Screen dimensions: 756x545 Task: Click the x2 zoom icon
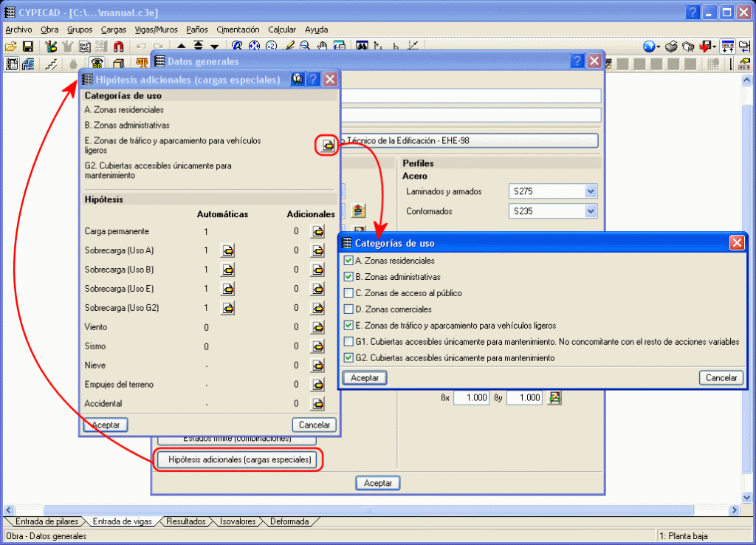pos(272,46)
